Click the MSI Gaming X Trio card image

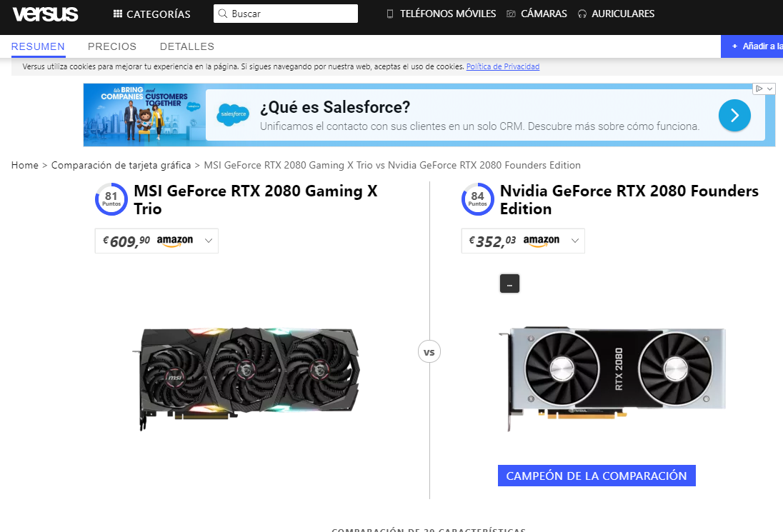pos(246,378)
